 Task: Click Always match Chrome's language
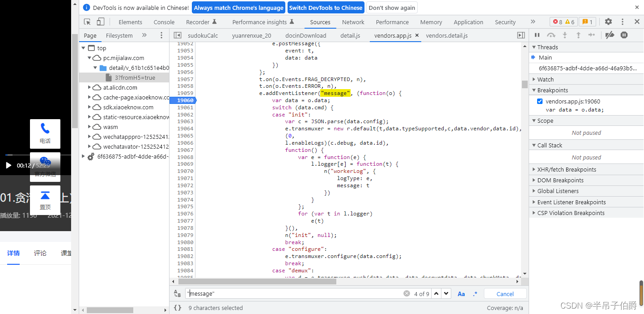(x=239, y=8)
